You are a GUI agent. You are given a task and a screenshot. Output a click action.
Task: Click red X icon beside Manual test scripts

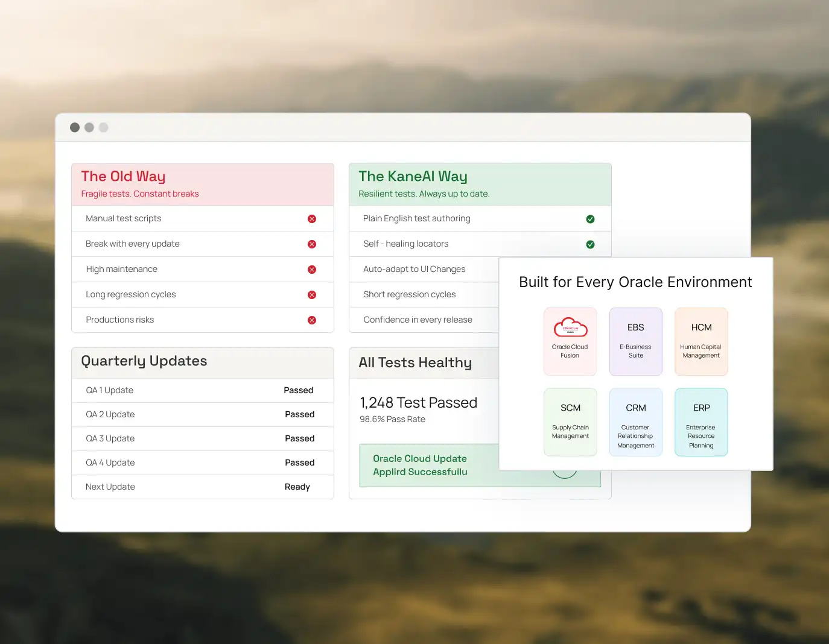pyautogui.click(x=312, y=219)
